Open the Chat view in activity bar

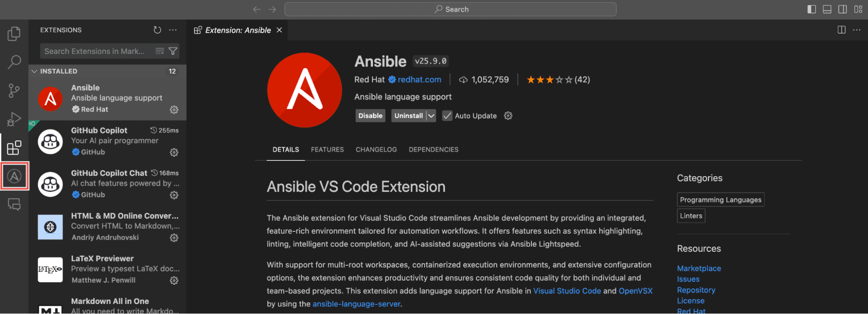click(14, 204)
